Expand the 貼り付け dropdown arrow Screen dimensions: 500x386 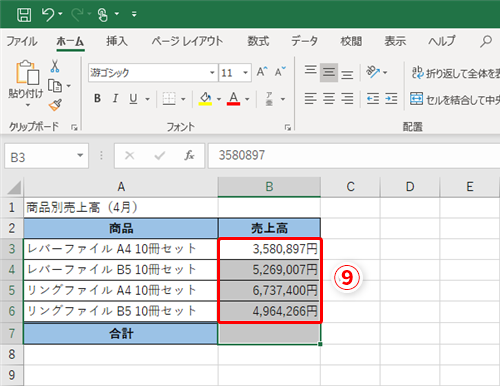pos(28,105)
